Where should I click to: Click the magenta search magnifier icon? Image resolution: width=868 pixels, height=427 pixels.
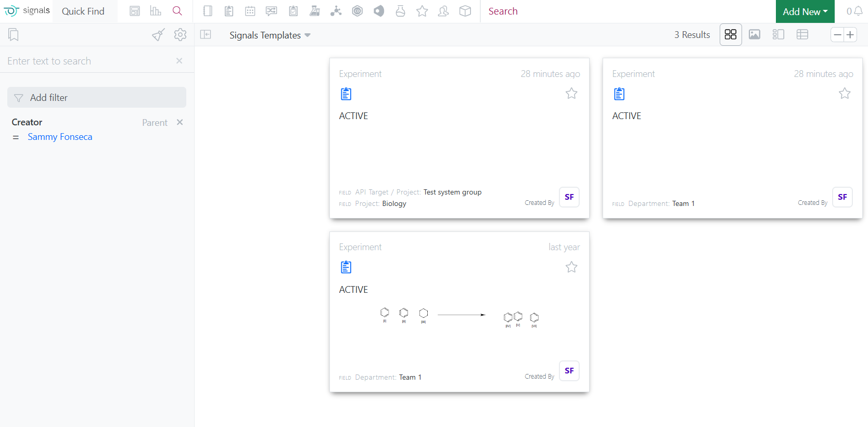click(177, 11)
